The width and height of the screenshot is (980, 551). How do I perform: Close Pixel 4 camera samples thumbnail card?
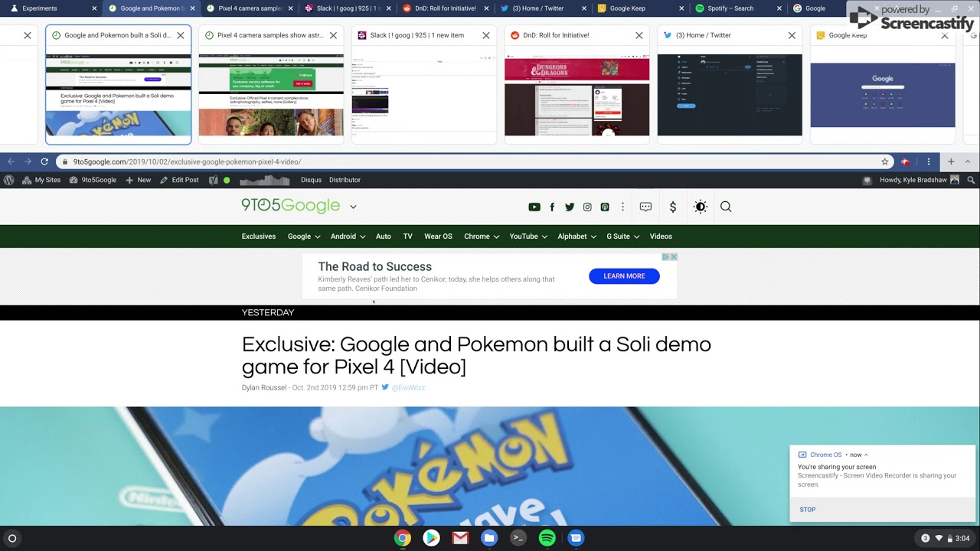[x=333, y=35]
